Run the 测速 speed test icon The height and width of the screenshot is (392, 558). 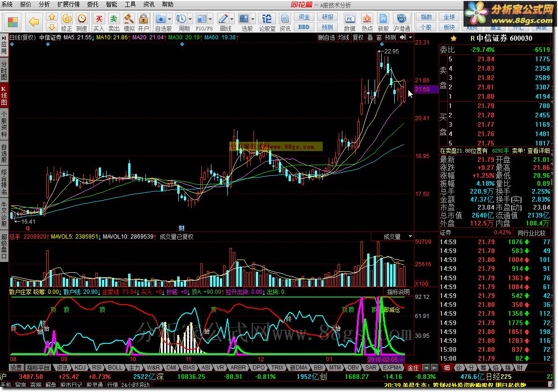(81, 22)
